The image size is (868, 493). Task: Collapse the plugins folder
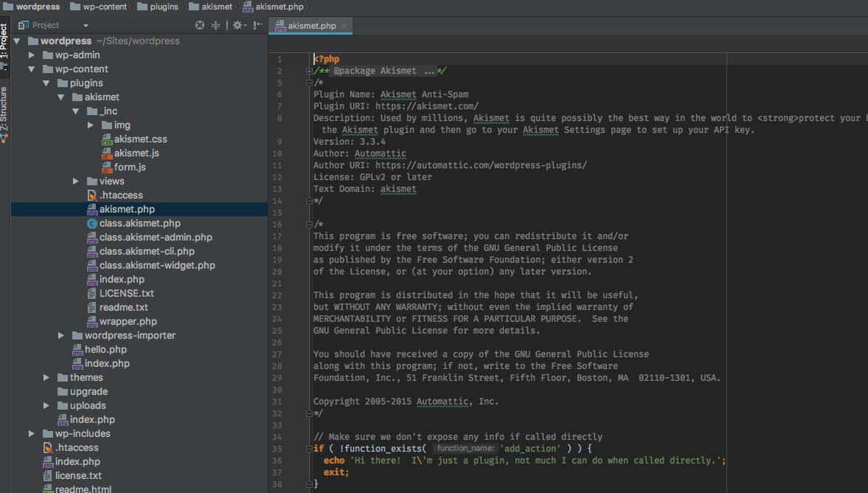pyautogui.click(x=46, y=83)
